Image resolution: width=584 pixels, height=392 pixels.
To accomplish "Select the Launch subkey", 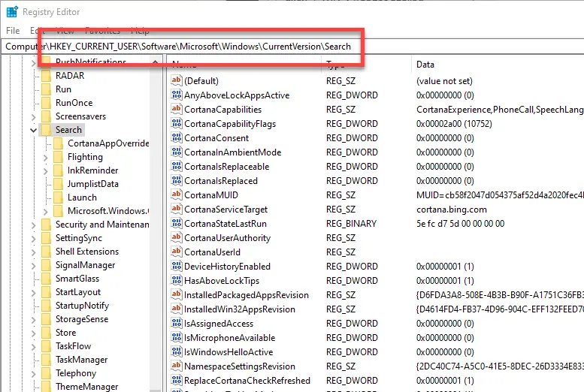I will coord(82,198).
